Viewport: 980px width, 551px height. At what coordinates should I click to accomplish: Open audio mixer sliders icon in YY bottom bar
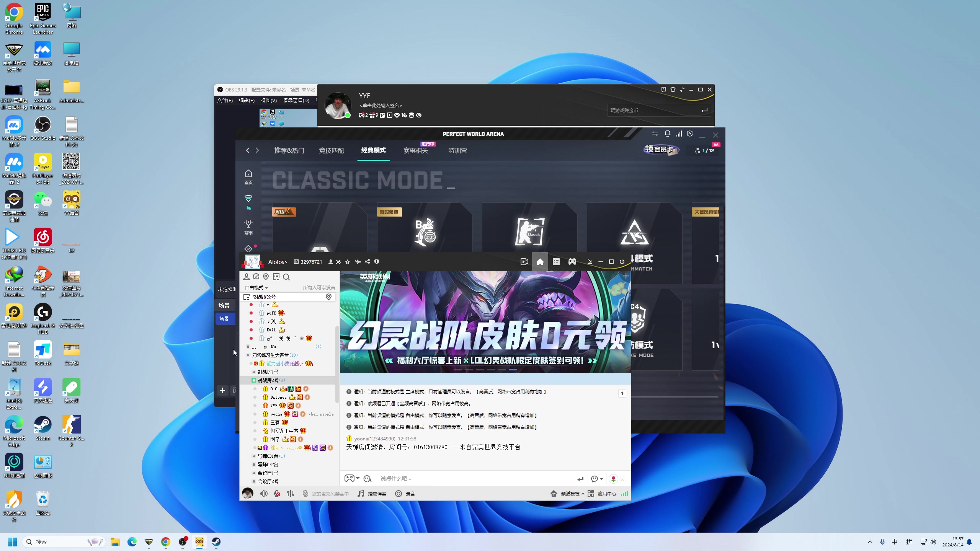(x=291, y=494)
